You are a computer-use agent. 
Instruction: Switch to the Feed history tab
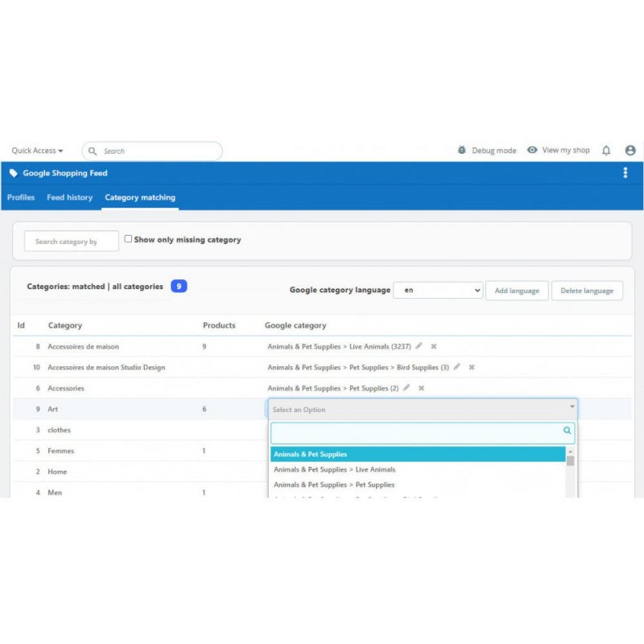click(69, 197)
